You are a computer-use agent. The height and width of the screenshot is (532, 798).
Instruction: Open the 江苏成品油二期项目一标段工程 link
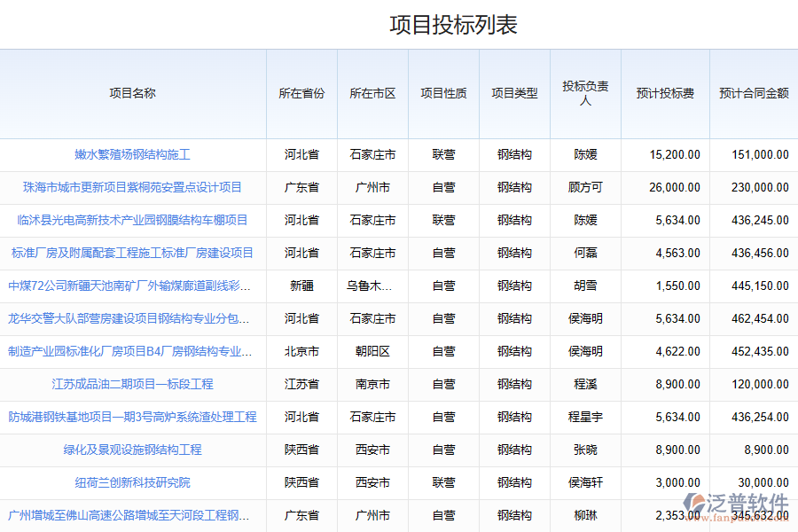point(133,384)
